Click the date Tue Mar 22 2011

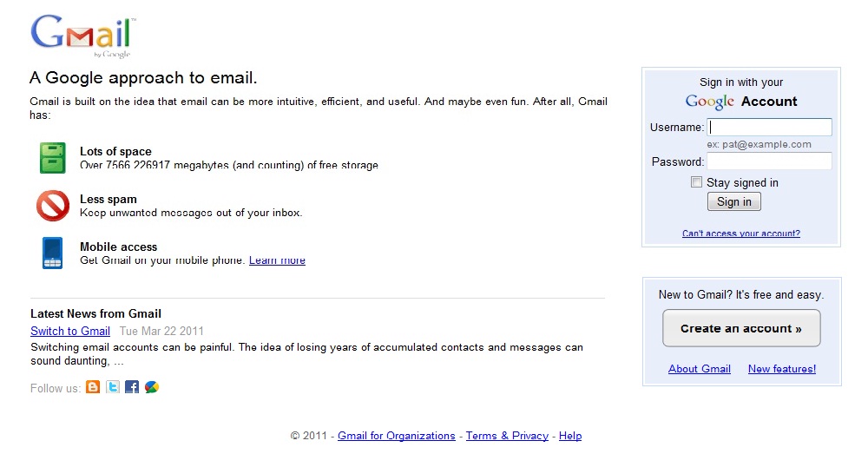[x=161, y=331]
